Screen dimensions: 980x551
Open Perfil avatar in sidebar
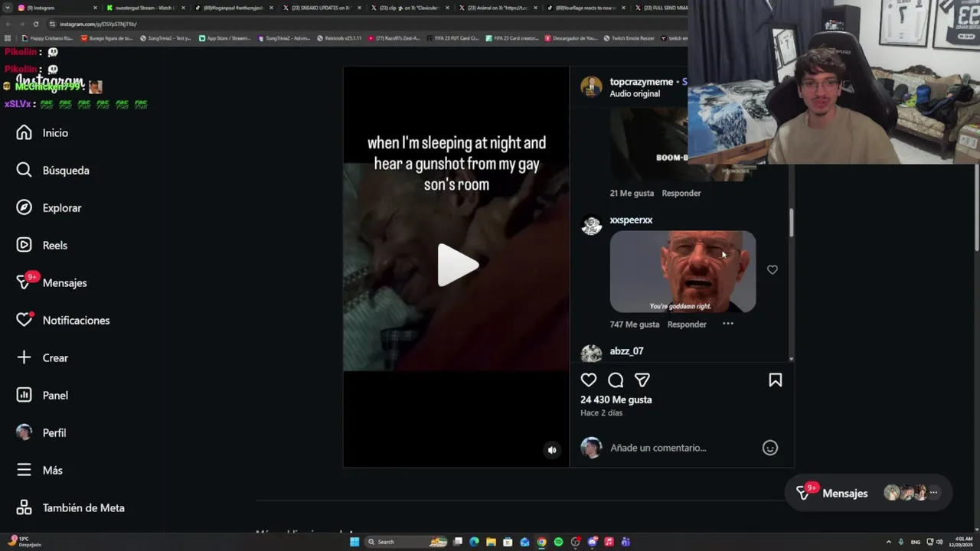tap(24, 432)
